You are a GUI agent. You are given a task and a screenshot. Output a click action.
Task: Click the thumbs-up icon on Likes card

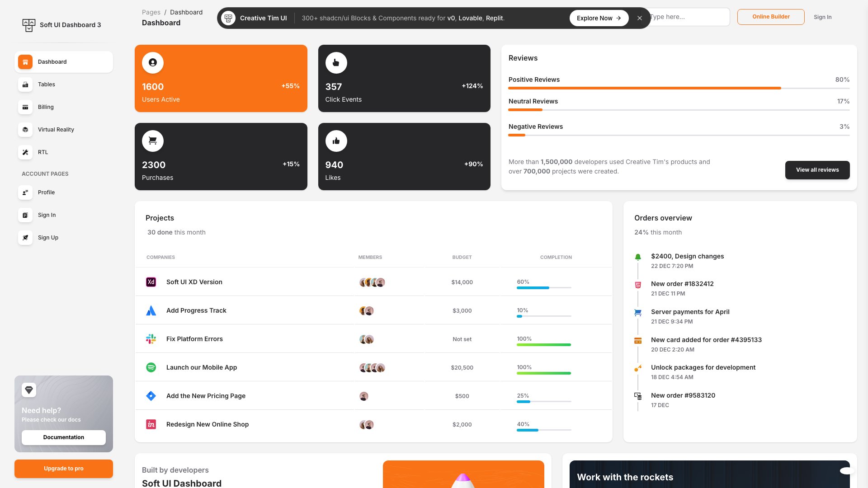[336, 141]
